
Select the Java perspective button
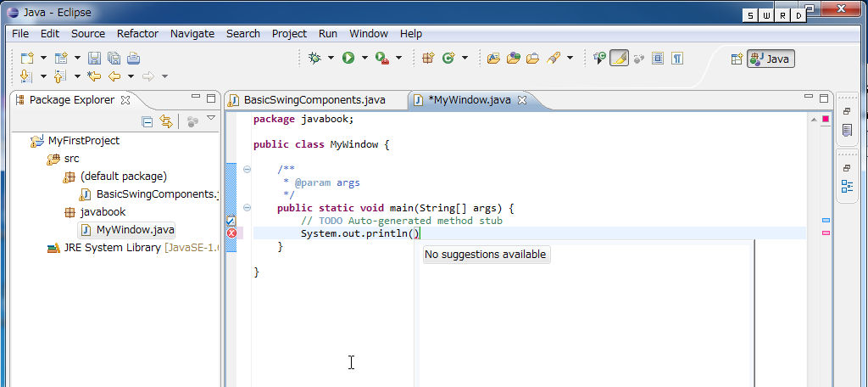[x=771, y=59]
